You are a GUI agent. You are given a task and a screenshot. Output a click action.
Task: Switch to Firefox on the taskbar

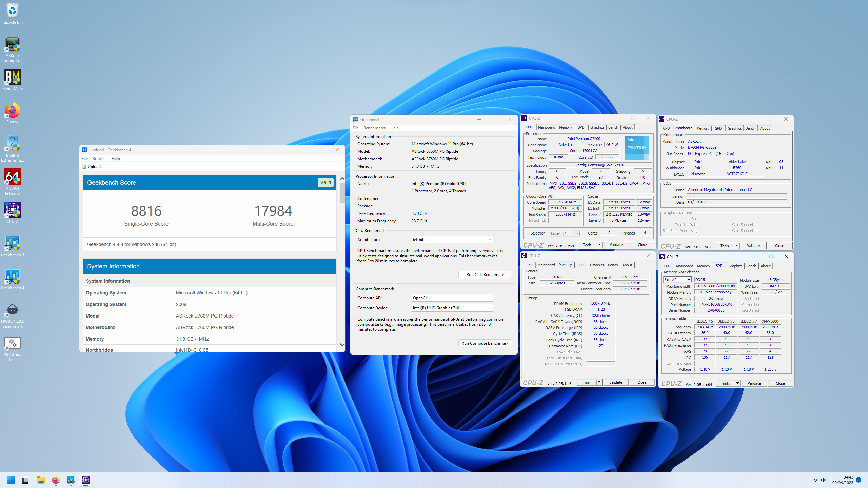point(56,480)
